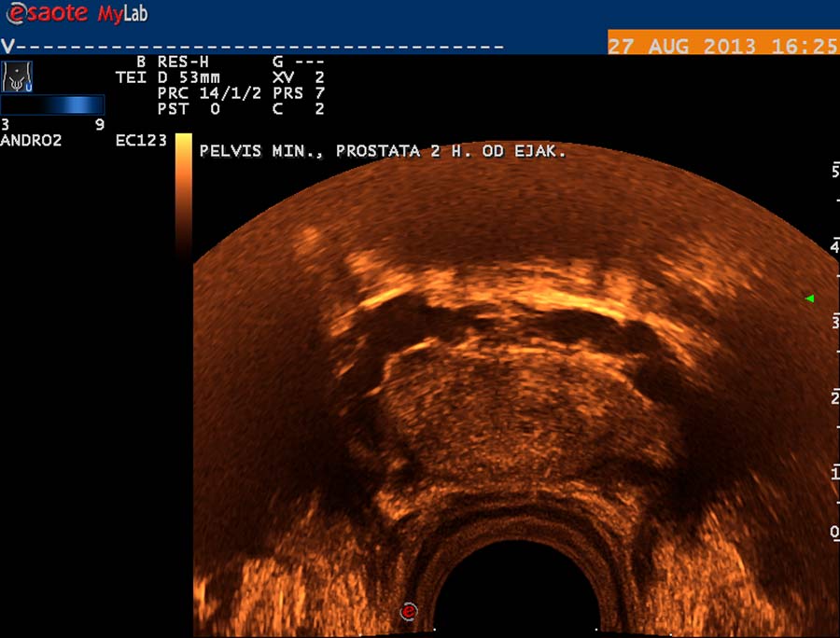Click the center of the prostate image
Screen dimensions: 840x638
tap(485, 410)
